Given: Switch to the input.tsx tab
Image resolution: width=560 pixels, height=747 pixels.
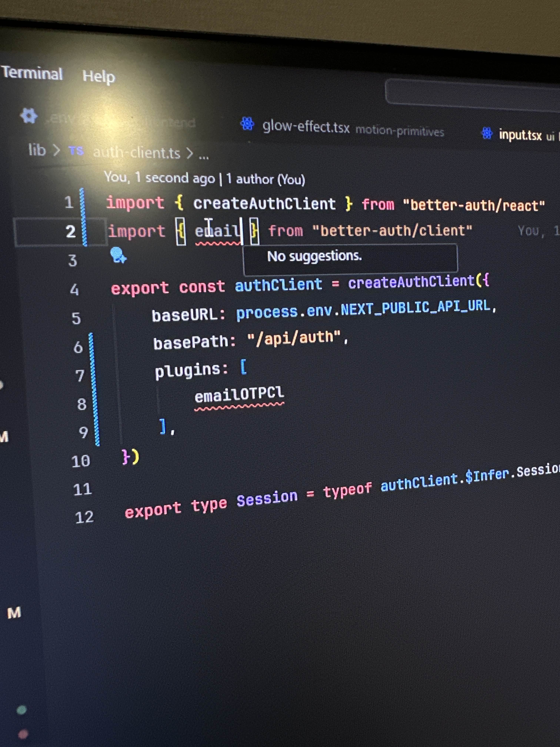Looking at the screenshot, I should click(x=520, y=135).
